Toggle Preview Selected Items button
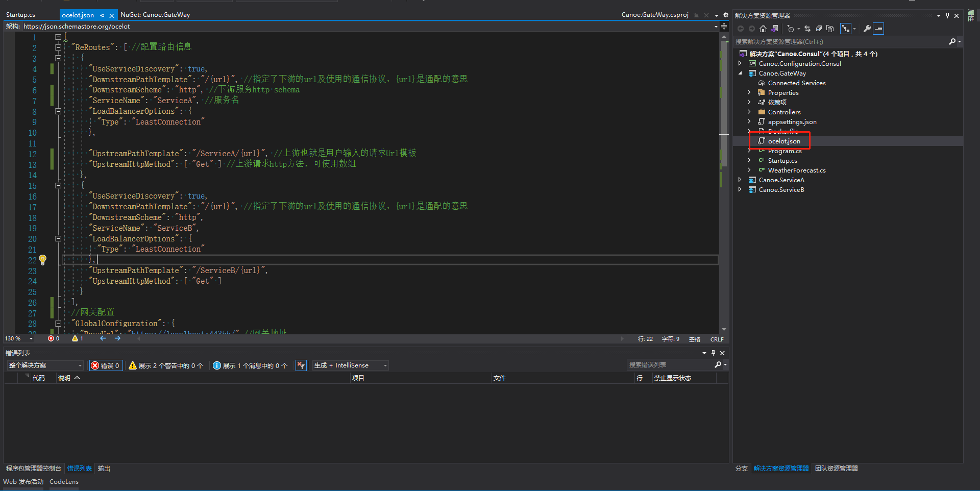Screen dimensions: 980x491 coord(878,29)
